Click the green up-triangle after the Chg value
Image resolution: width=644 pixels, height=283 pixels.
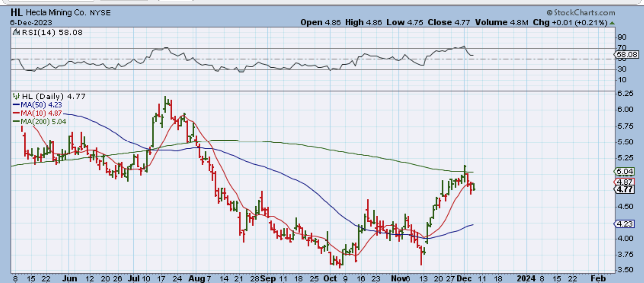tap(612, 23)
